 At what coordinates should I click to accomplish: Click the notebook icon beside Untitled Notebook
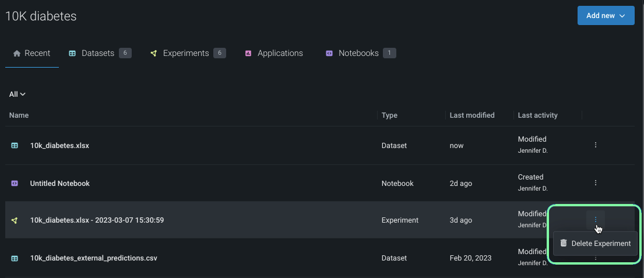coord(15,183)
